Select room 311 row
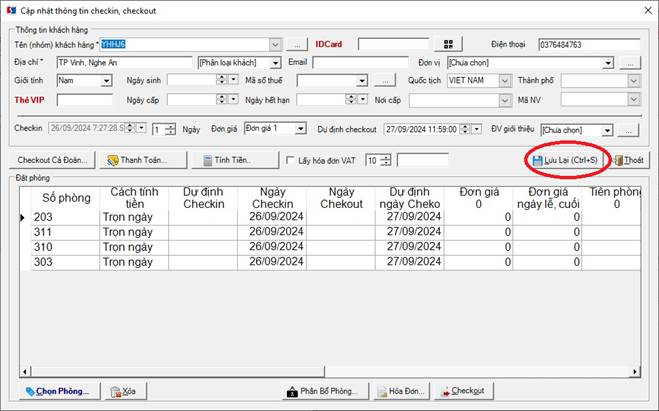 [330, 232]
